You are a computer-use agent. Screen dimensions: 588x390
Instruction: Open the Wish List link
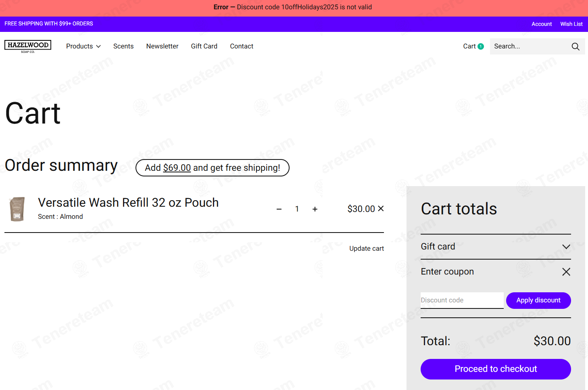point(571,24)
